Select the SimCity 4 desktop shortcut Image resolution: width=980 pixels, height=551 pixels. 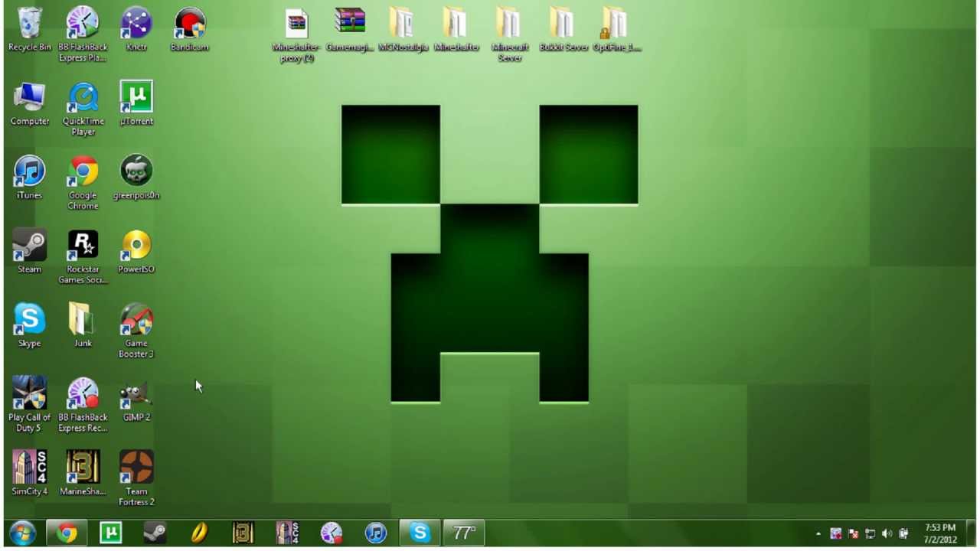[29, 474]
